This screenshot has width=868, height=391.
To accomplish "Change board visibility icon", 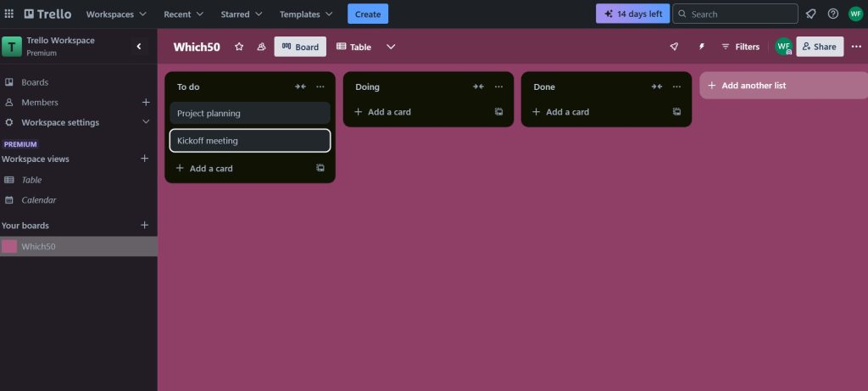I will coord(261,47).
